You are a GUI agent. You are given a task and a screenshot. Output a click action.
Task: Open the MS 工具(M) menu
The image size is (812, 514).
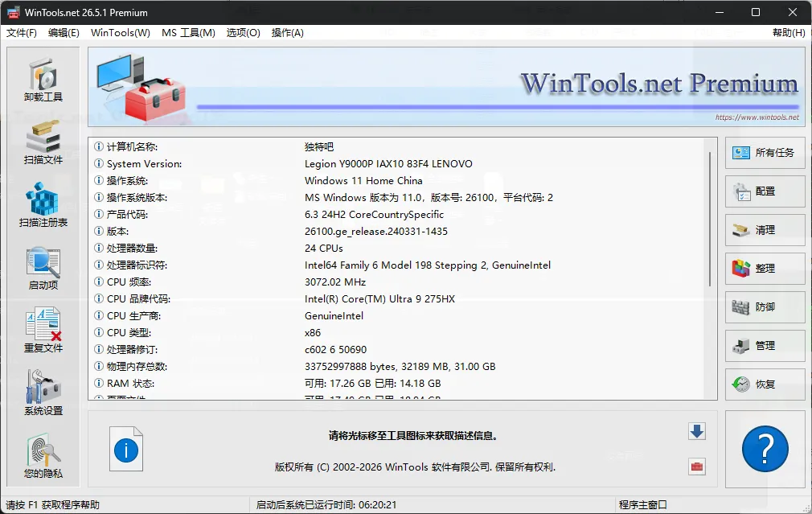pyautogui.click(x=188, y=33)
